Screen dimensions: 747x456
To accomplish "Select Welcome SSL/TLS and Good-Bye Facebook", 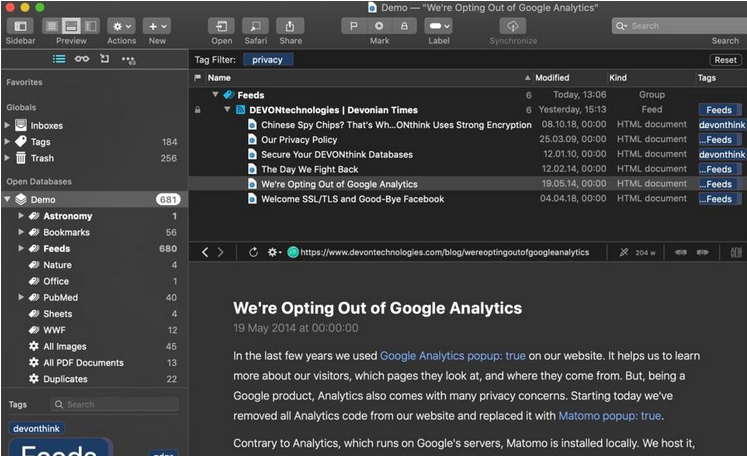I will pyautogui.click(x=353, y=199).
